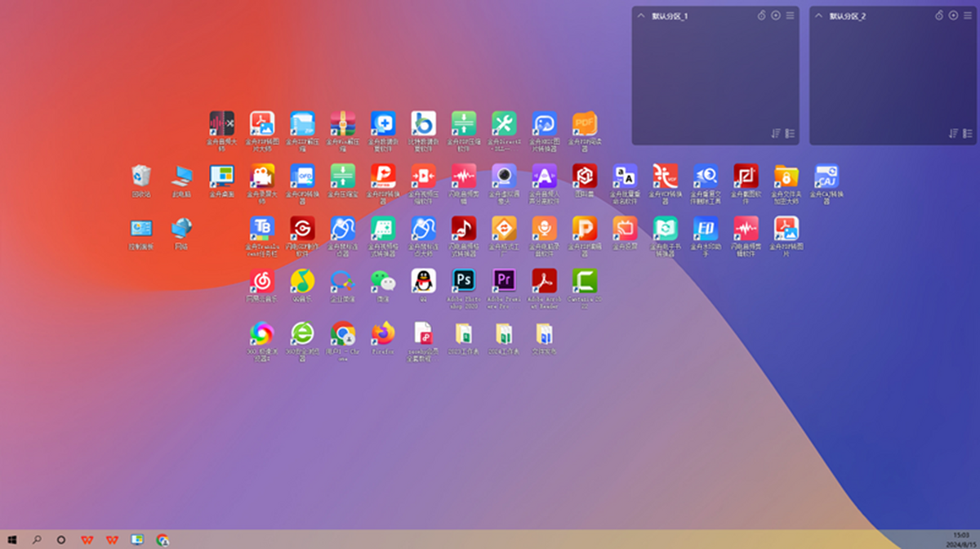Click the plus button on 默认分区_1
980x549 pixels.
point(776,16)
